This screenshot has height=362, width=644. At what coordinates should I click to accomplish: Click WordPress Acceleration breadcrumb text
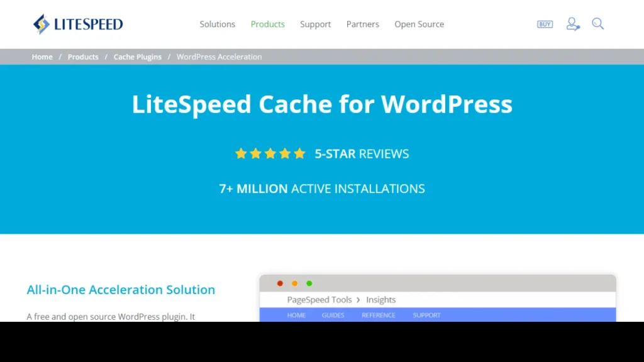tap(219, 57)
